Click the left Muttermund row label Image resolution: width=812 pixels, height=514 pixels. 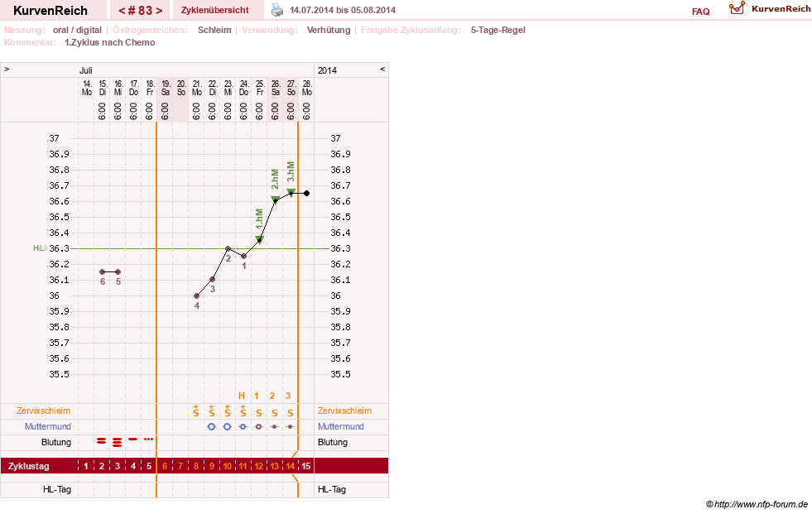pyautogui.click(x=48, y=426)
